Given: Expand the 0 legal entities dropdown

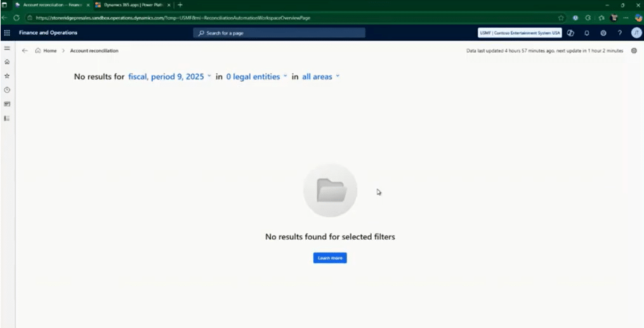Looking at the screenshot, I should [x=256, y=77].
